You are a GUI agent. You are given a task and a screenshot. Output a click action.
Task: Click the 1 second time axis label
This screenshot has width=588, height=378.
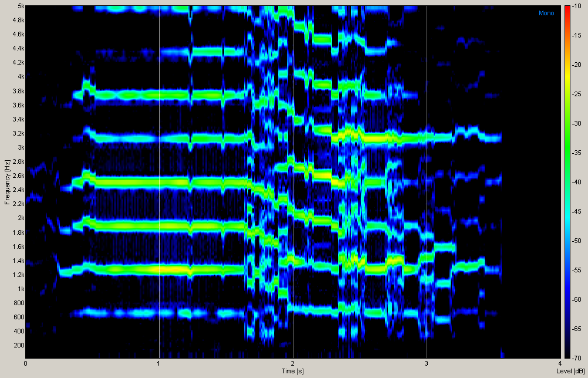[159, 363]
